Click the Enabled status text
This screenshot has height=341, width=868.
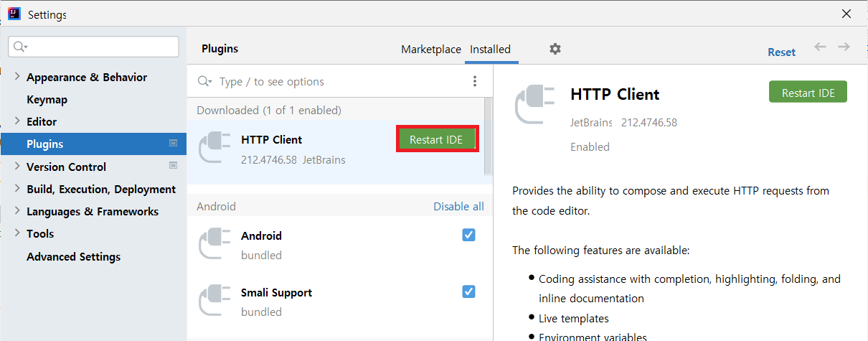pyautogui.click(x=590, y=146)
